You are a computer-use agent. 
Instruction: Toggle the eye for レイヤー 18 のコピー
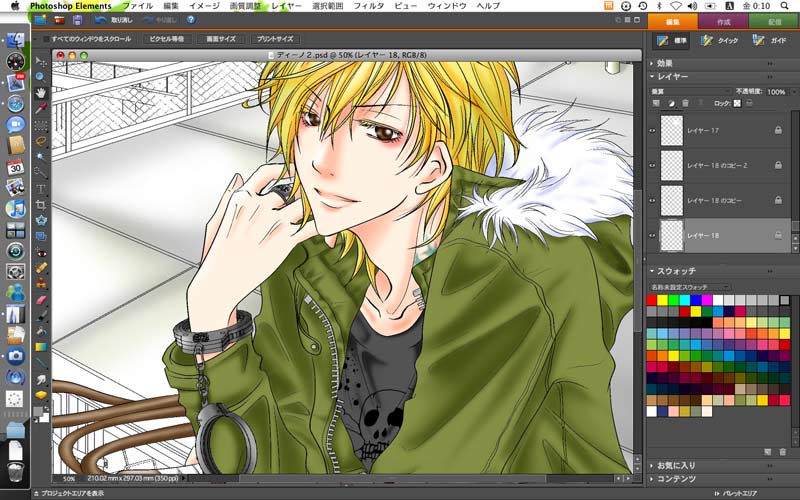(x=653, y=201)
